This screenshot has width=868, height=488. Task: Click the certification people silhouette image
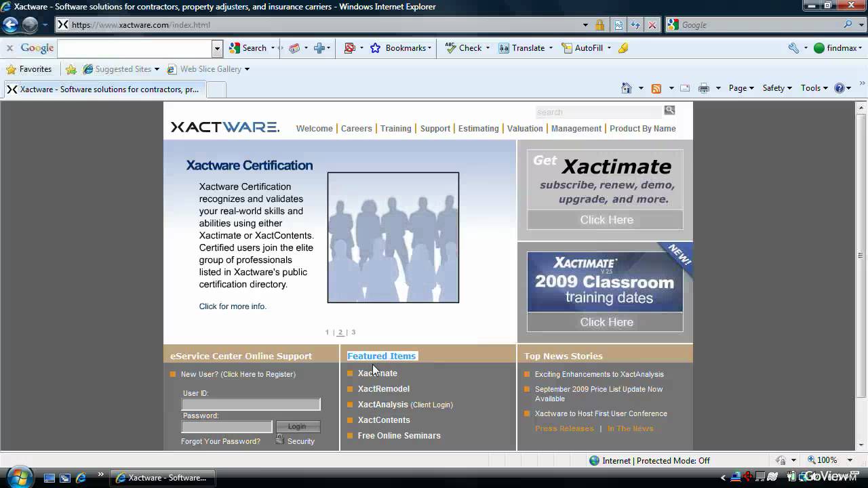coord(393,237)
